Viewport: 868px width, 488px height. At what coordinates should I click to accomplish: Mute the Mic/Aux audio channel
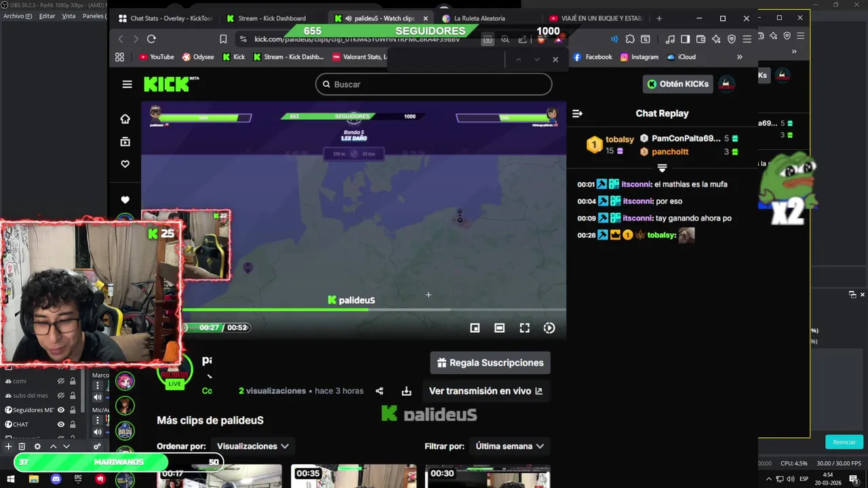point(97,432)
